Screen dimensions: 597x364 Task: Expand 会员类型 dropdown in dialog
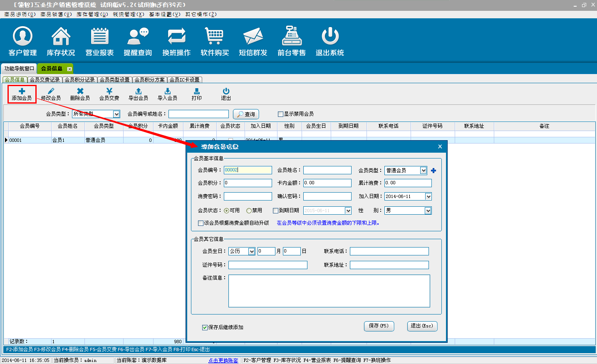[423, 171]
